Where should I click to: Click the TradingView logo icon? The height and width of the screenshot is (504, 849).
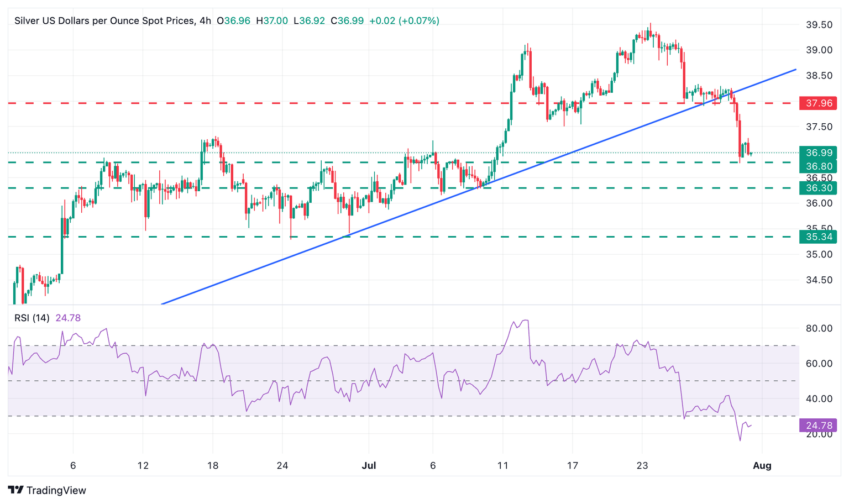point(16,490)
